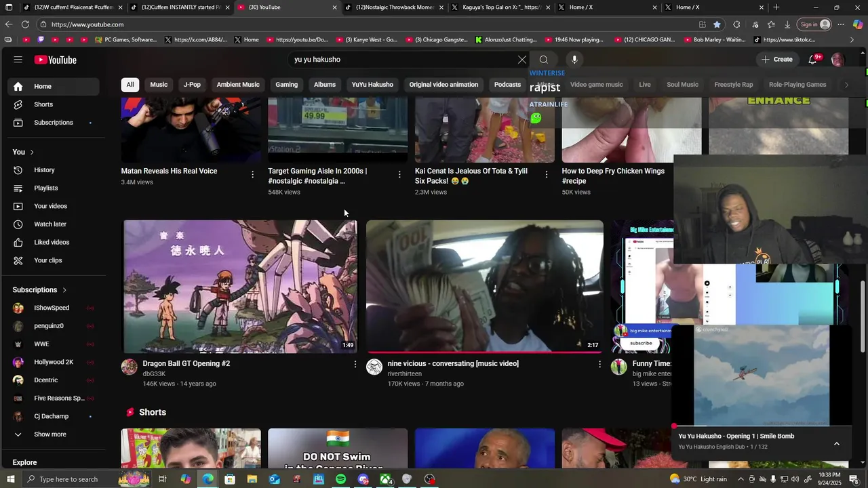Viewport: 868px width, 488px height.
Task: Switch to Nostalgic Throwback Moments browser tab
Action: tap(394, 7)
